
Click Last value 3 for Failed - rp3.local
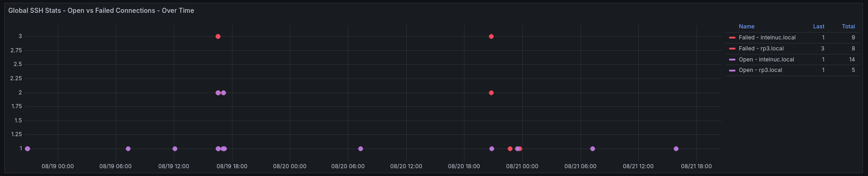(x=823, y=49)
